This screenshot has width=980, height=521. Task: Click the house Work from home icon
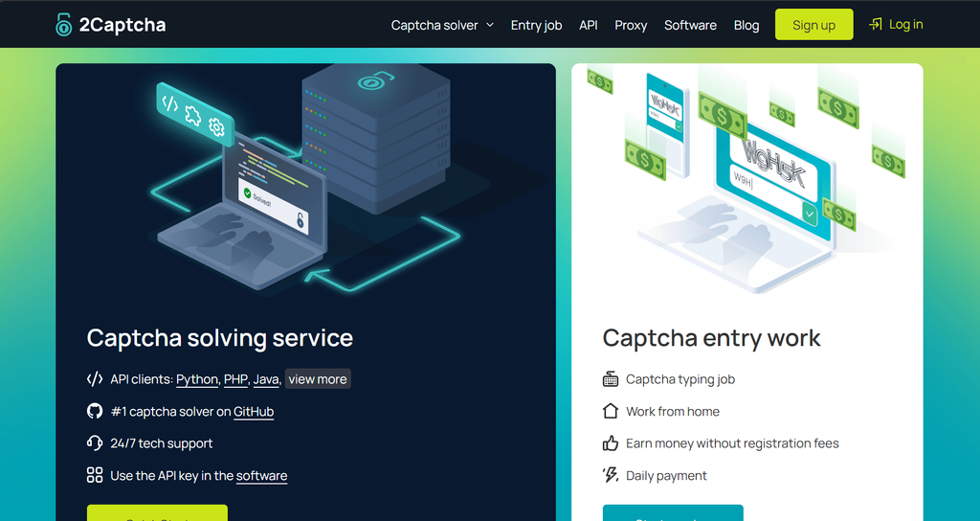(611, 412)
